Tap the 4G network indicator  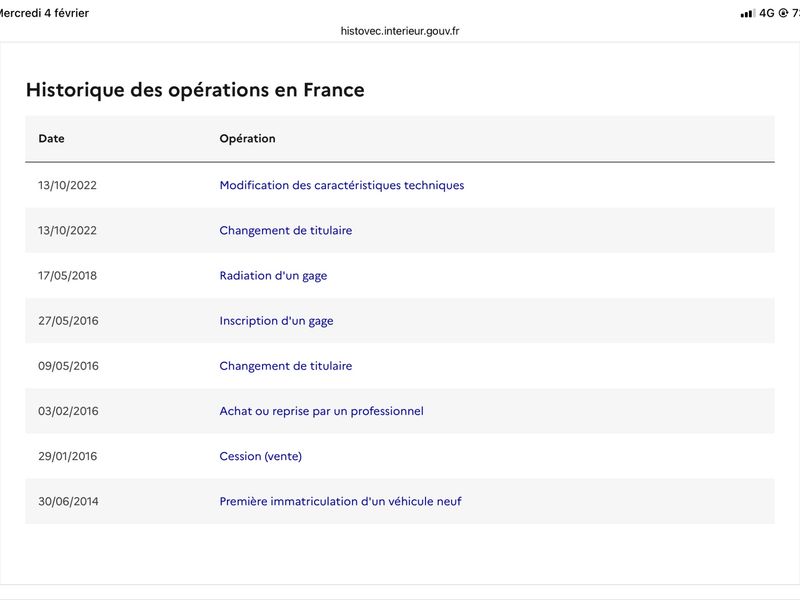767,13
